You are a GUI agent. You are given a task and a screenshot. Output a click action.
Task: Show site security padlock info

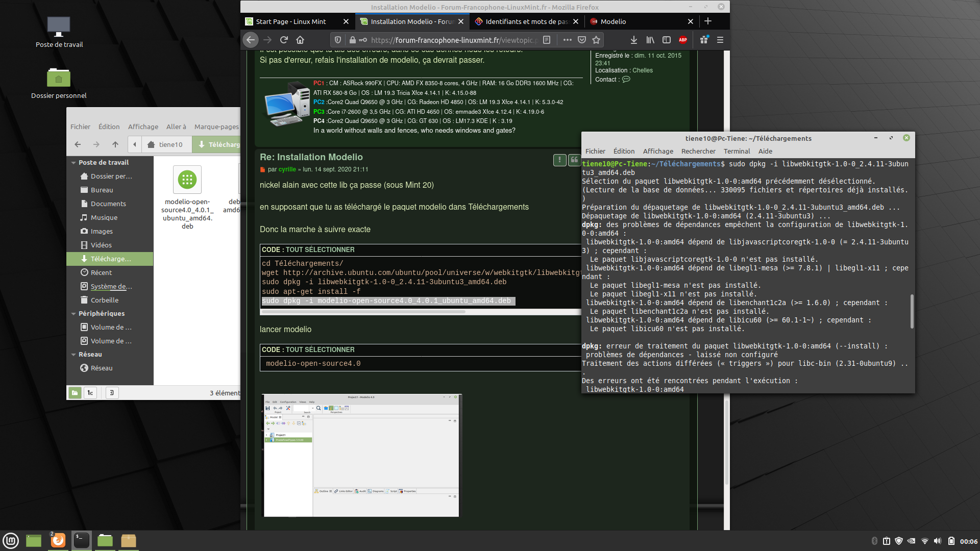coord(352,40)
